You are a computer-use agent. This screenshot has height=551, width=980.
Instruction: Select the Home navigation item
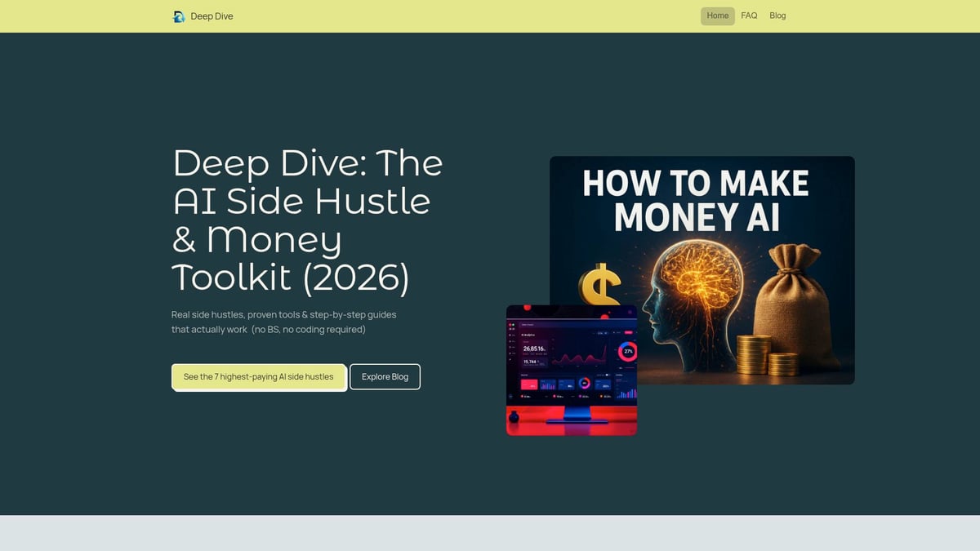[x=717, y=16]
